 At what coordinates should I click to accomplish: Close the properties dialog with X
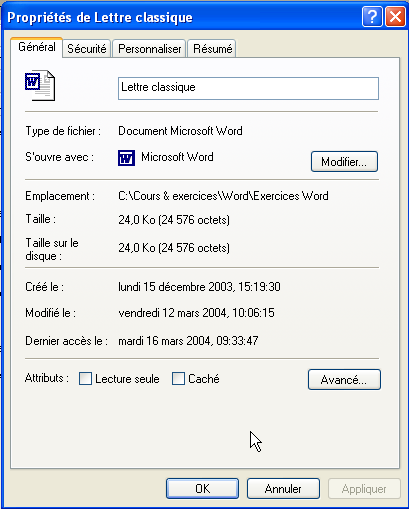pyautogui.click(x=395, y=16)
